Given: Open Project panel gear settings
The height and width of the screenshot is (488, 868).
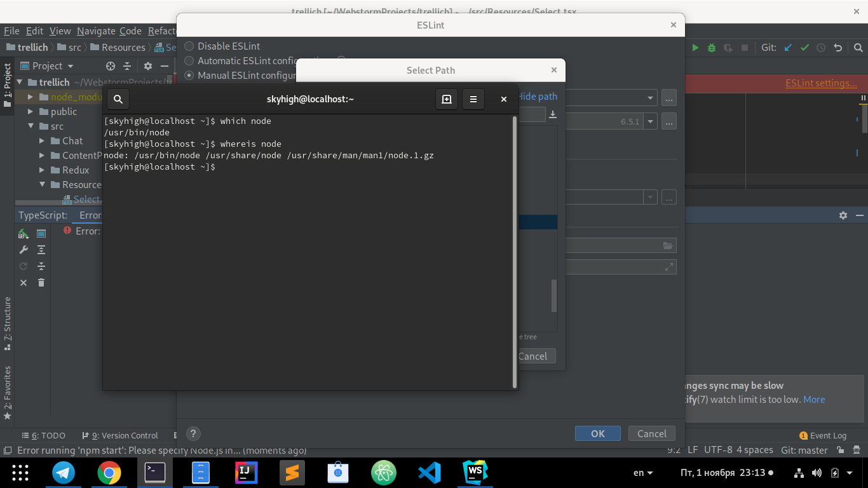Looking at the screenshot, I should [x=148, y=66].
